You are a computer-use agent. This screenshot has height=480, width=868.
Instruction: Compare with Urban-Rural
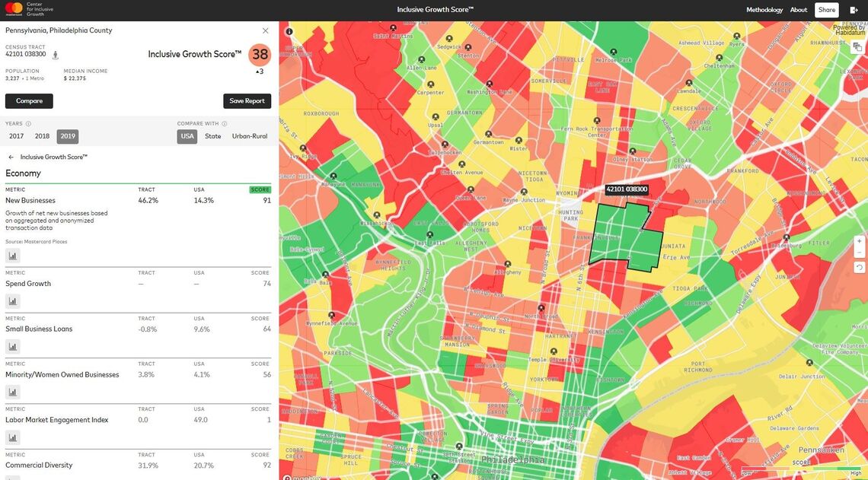(250, 137)
